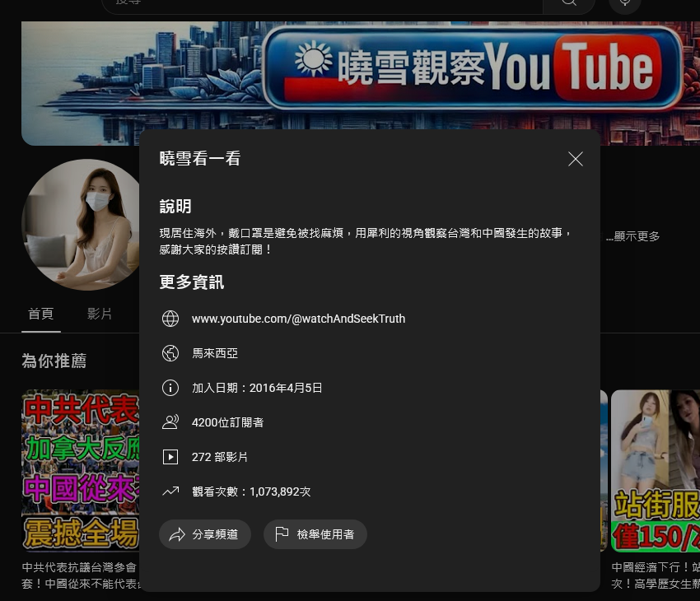Click the 檢舉使用者 report user button
The height and width of the screenshot is (601, 700).
[315, 534]
